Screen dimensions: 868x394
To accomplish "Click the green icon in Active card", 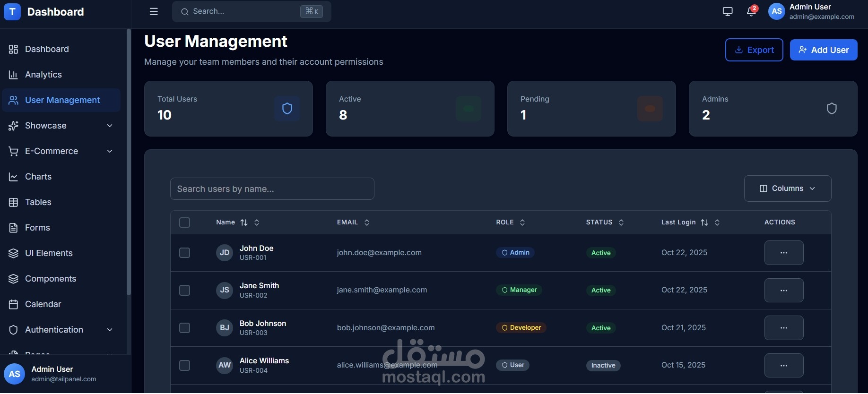I will click(469, 109).
